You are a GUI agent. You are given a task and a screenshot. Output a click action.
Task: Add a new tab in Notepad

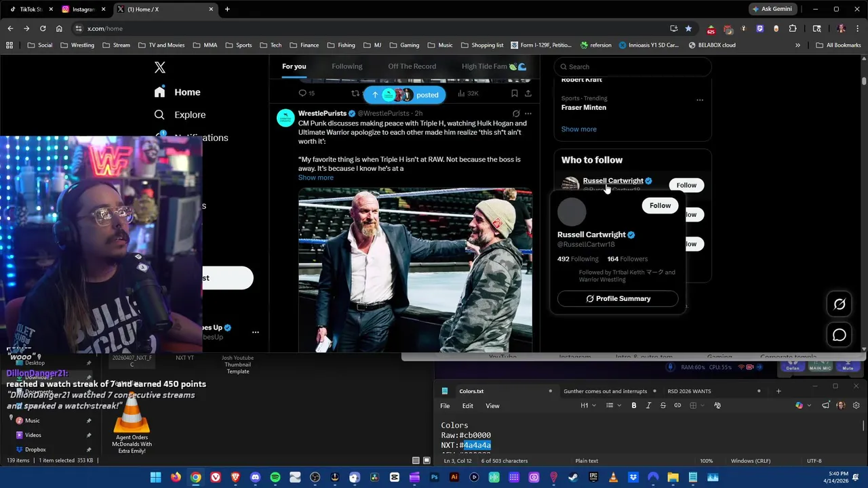point(778,391)
